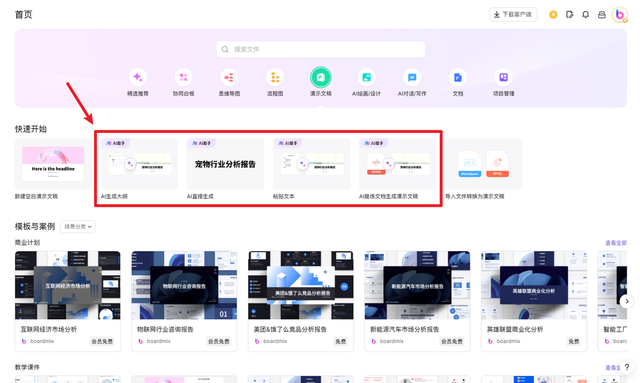The width and height of the screenshot is (640, 383).
Task: Choose the 思维导图 mind map icon
Action: (x=229, y=77)
